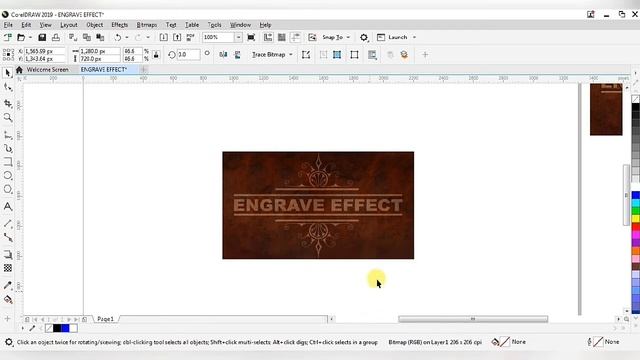This screenshot has width=640, height=360.
Task: Click the Save disk icon
Action: [x=42, y=37]
